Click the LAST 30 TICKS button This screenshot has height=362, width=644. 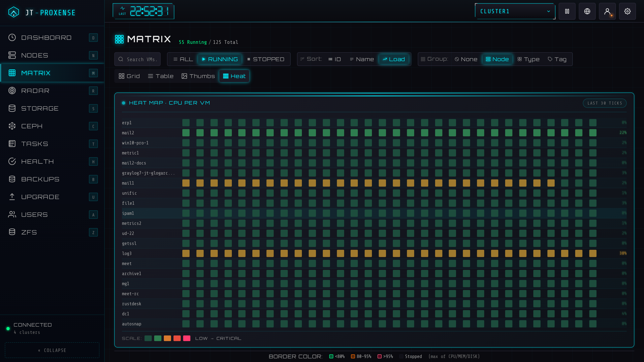pyautogui.click(x=605, y=103)
